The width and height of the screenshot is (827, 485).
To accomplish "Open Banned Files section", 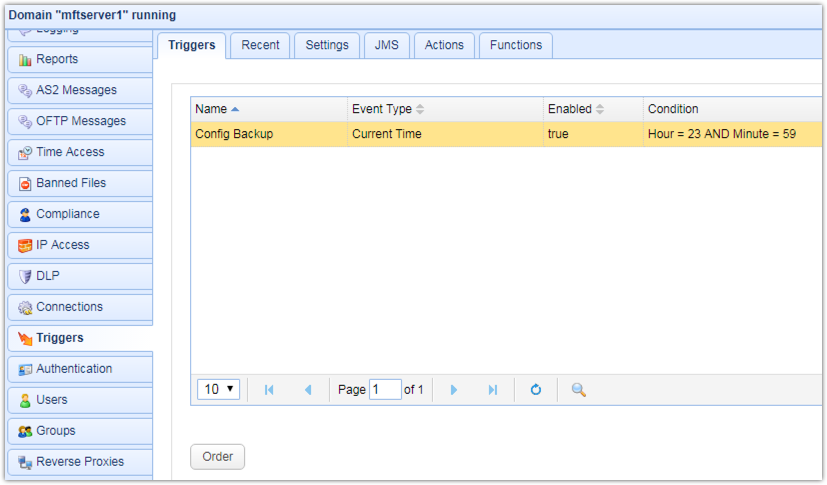I will [80, 183].
